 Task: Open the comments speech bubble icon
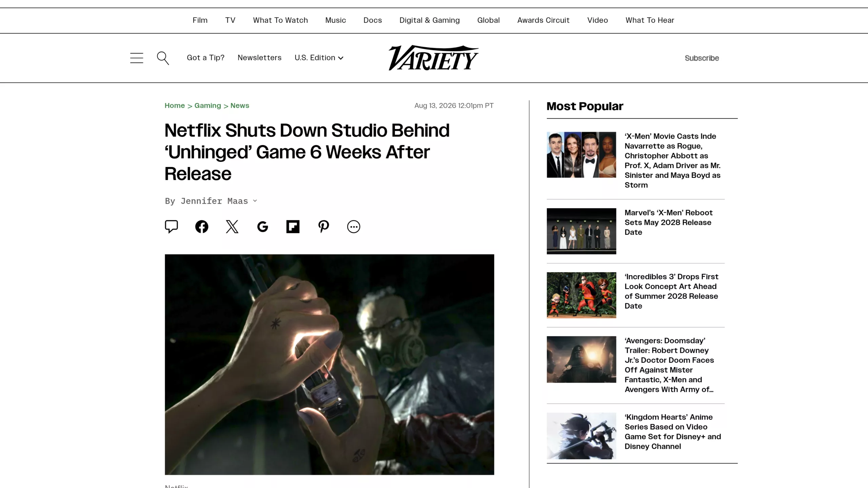click(171, 226)
